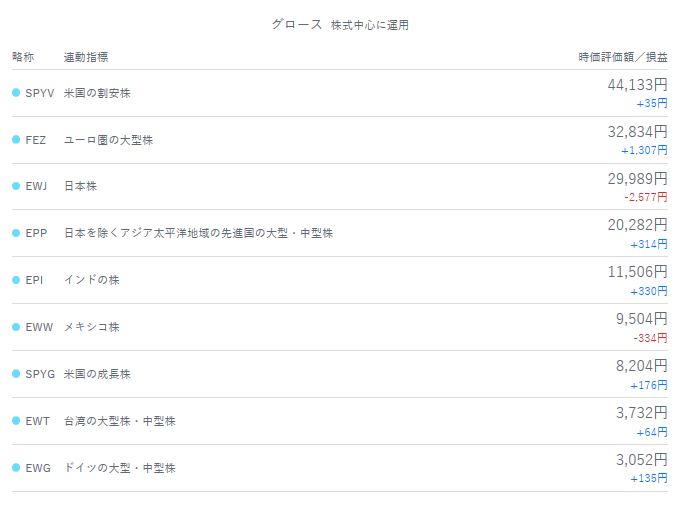Viewport: 684px width, 505px height.
Task: Click the blue dot next to EWG
Action: click(16, 468)
